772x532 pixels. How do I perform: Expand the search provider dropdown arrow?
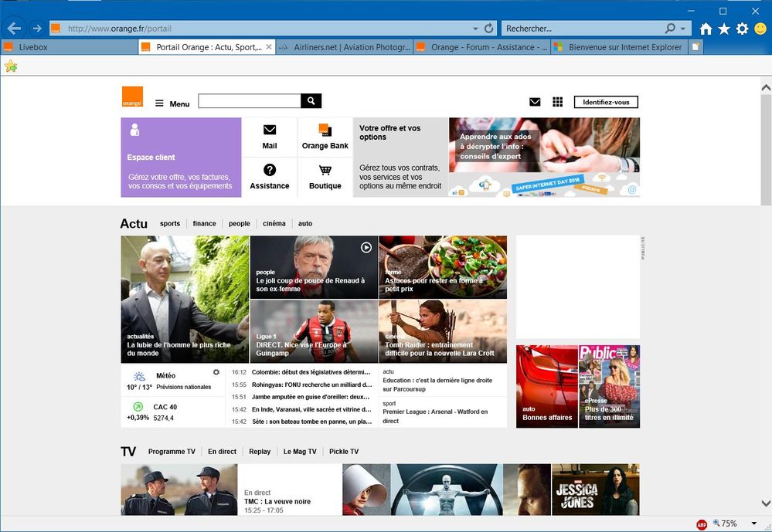click(683, 29)
